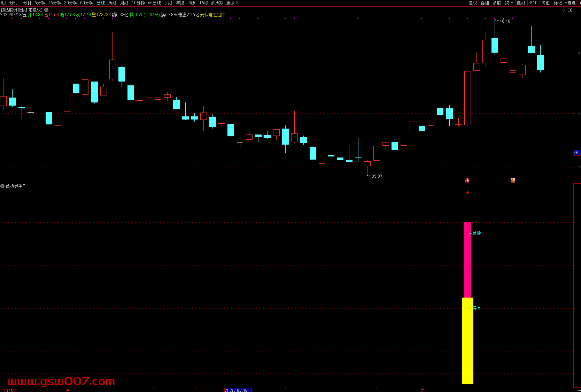
Task: Select the 15秒 period tab
Action: pyautogui.click(x=204, y=3)
